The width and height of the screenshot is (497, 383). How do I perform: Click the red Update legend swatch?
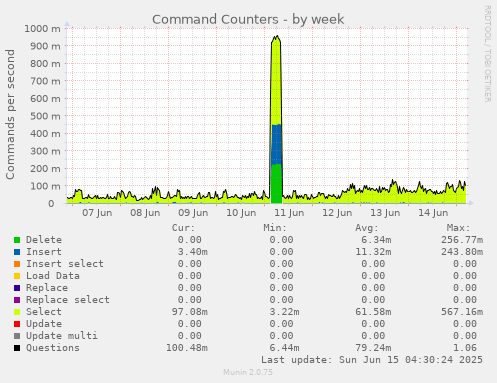tap(17, 324)
